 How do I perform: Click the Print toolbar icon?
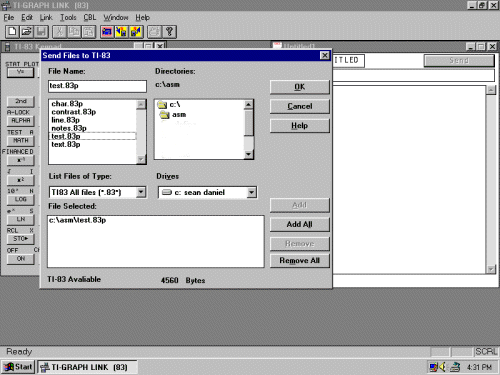coord(154,32)
